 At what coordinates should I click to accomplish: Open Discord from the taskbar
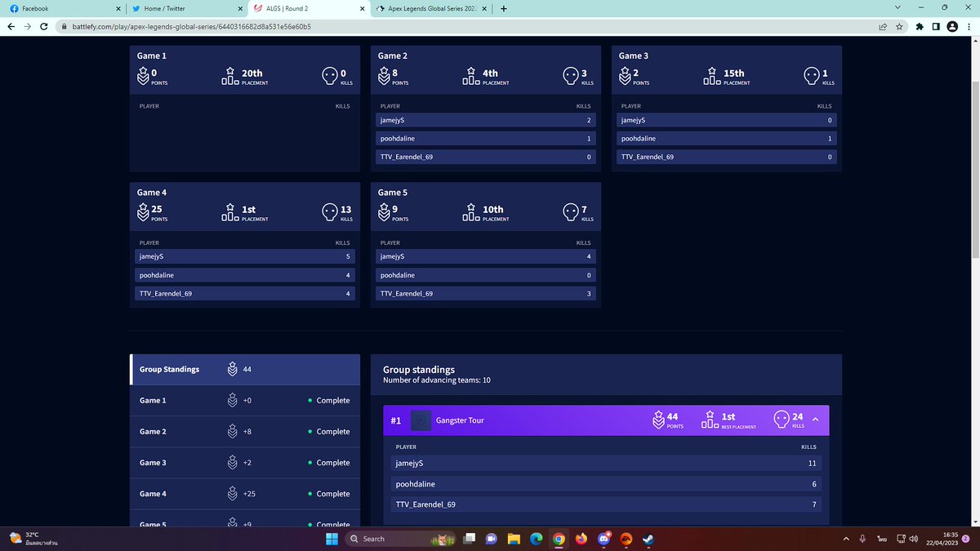(604, 539)
